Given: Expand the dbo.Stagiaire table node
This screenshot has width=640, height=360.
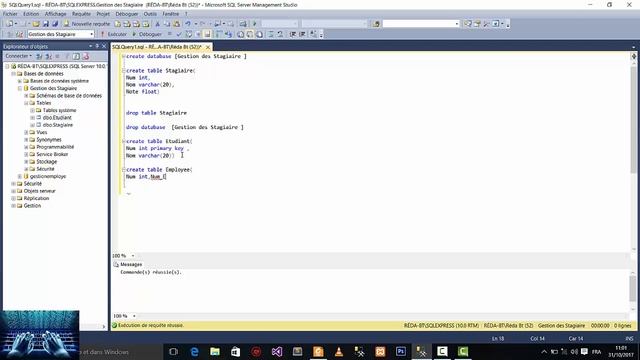Looking at the screenshot, I should click(32, 125).
